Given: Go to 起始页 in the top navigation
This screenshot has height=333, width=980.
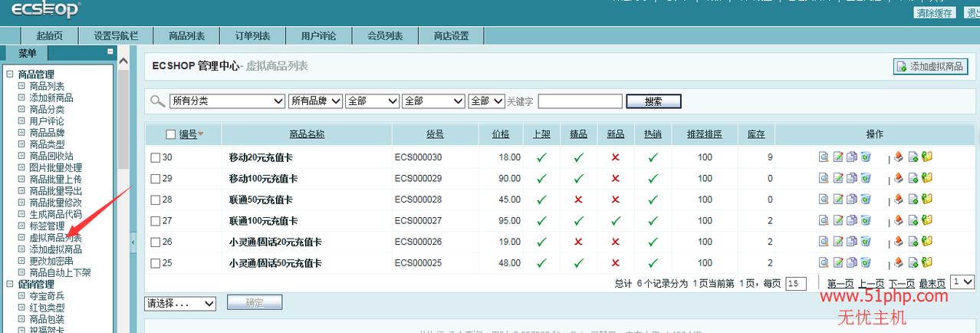Looking at the screenshot, I should point(49,35).
